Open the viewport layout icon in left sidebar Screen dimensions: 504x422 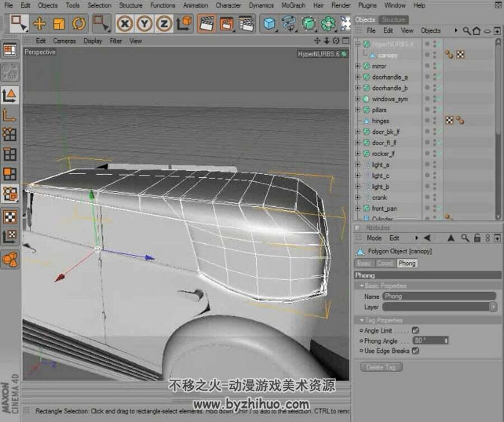10,50
